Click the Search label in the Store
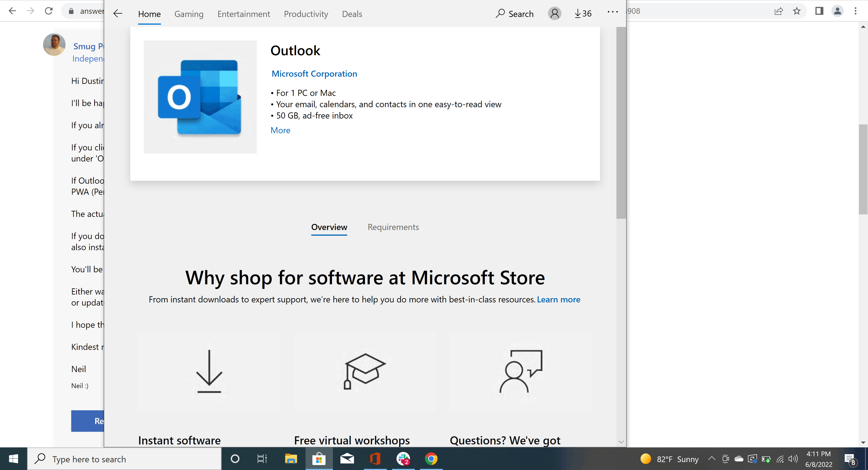 pos(521,14)
